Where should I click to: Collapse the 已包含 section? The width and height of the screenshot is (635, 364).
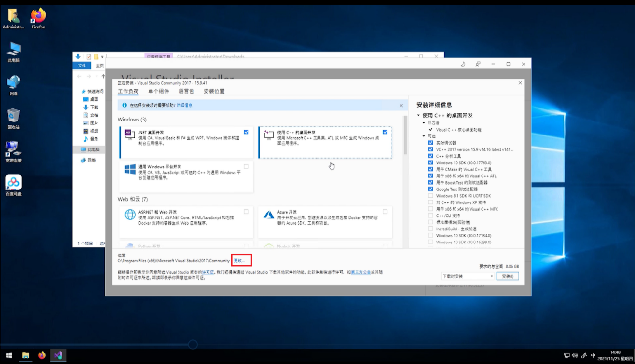pyautogui.click(x=424, y=123)
